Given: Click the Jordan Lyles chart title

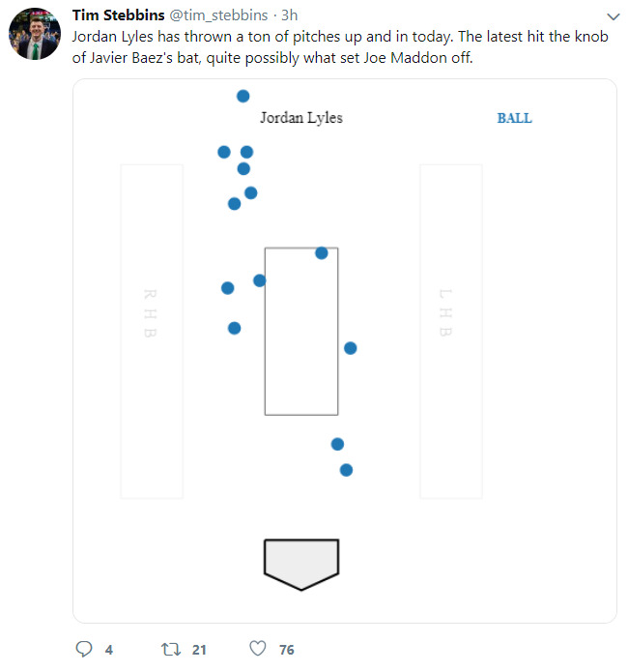Looking at the screenshot, I should (x=300, y=118).
